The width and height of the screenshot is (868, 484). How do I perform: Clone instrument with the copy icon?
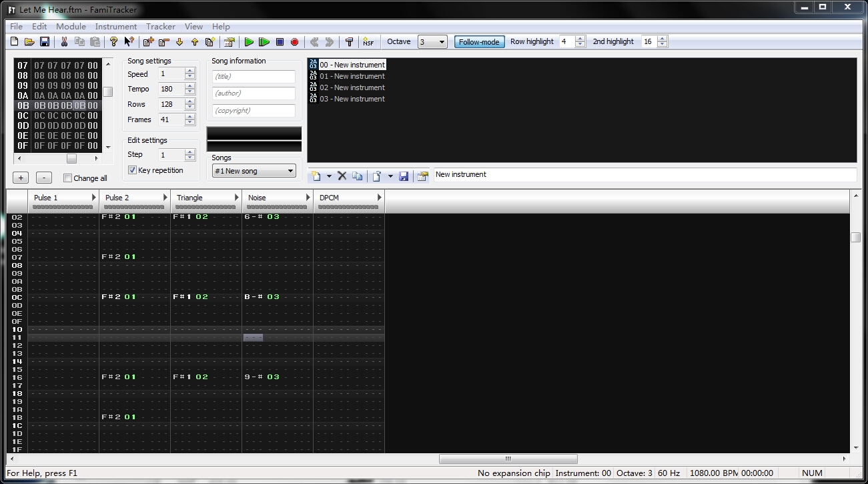[x=357, y=176]
